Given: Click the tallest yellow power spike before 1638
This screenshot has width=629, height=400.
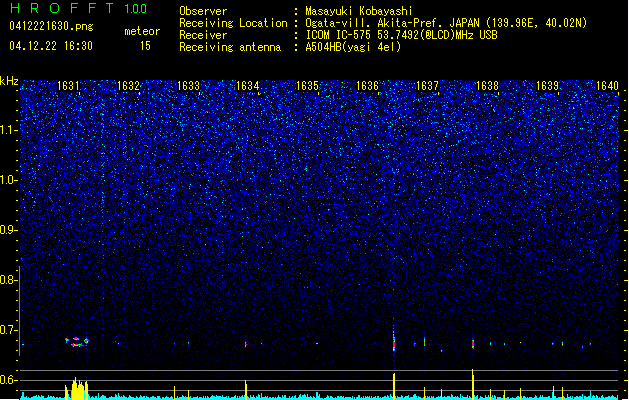Looking at the screenshot, I should pyautogui.click(x=473, y=384).
